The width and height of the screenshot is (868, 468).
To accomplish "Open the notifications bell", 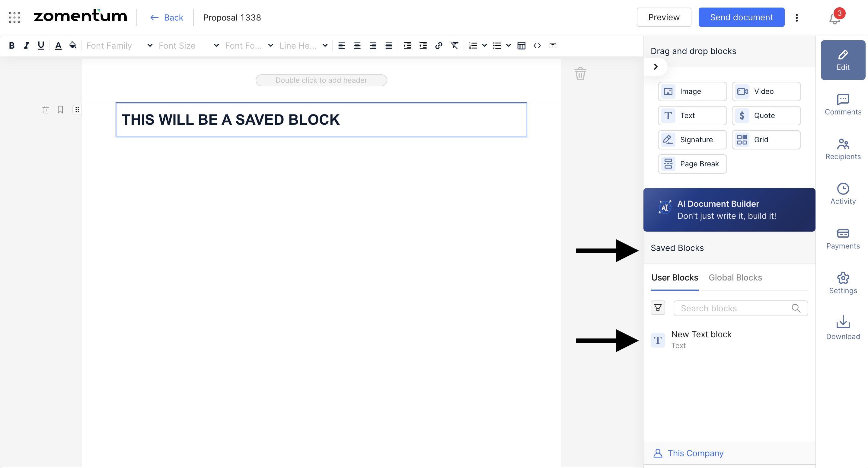I will click(x=834, y=18).
